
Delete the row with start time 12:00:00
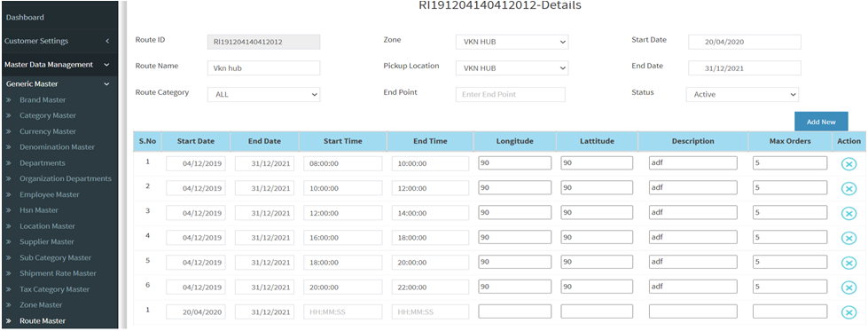(x=848, y=214)
